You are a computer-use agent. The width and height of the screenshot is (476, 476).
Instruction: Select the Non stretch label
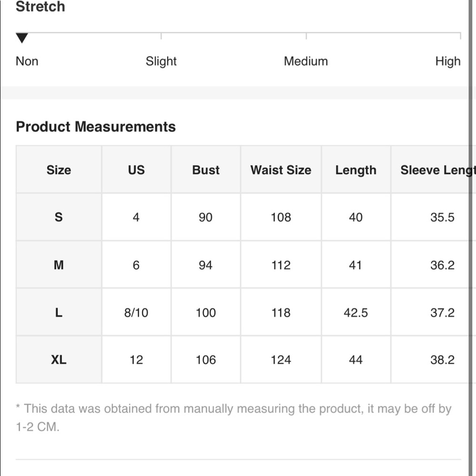coord(27,61)
